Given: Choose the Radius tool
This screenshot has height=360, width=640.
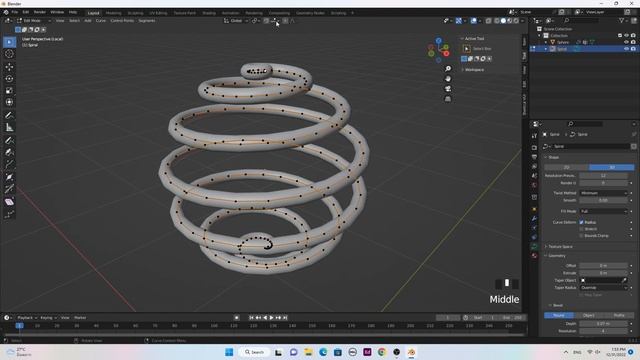Looking at the screenshot, I should [x=9, y=177].
